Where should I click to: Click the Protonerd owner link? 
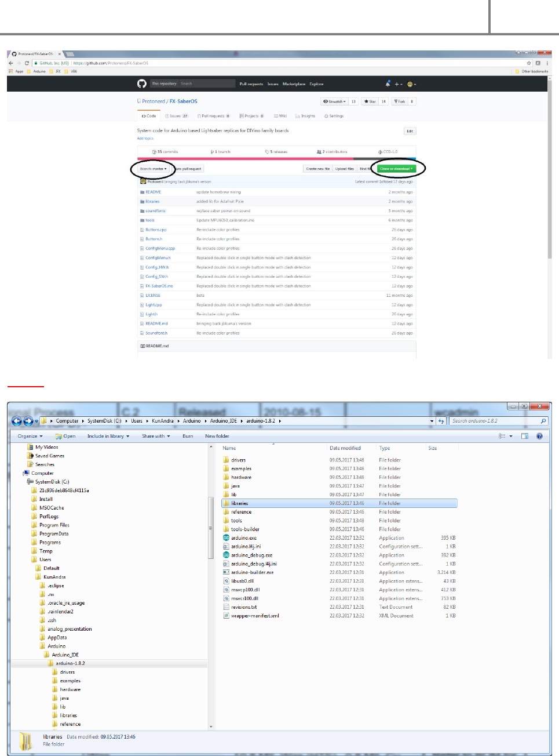click(154, 101)
